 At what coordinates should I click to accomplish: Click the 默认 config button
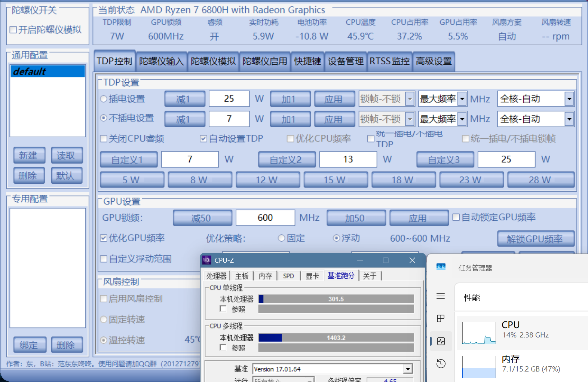click(67, 175)
